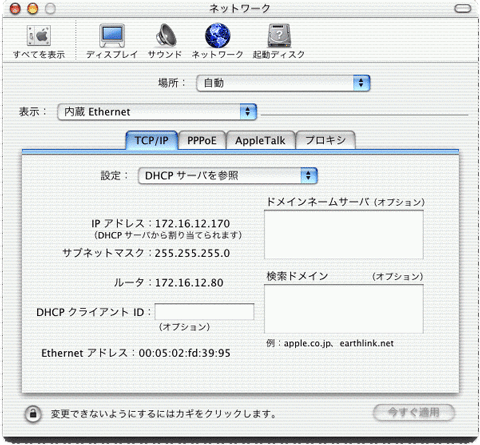Click the Show All (すべてを表示) icon
The image size is (480, 445).
point(39,36)
